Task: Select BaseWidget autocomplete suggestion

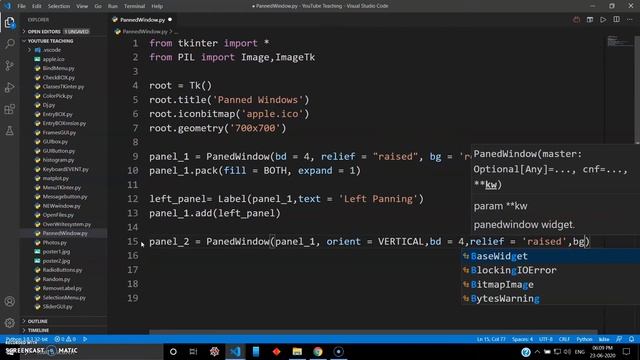Action: pos(550,256)
